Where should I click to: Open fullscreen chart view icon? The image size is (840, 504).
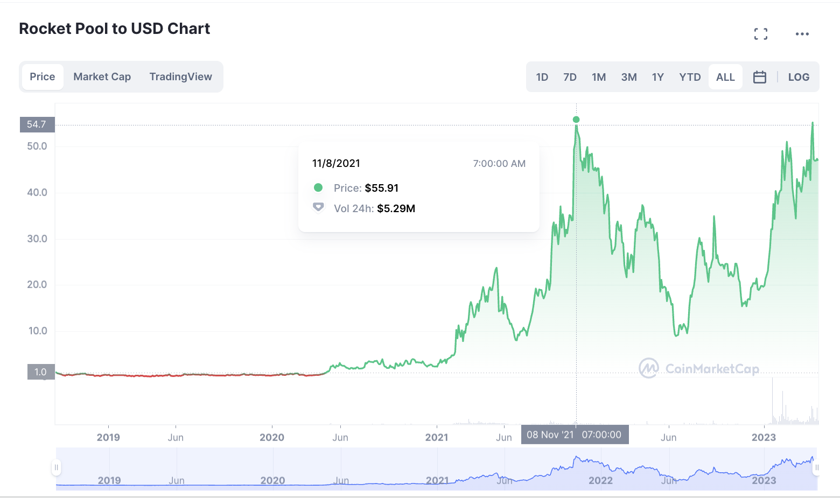pyautogui.click(x=760, y=34)
